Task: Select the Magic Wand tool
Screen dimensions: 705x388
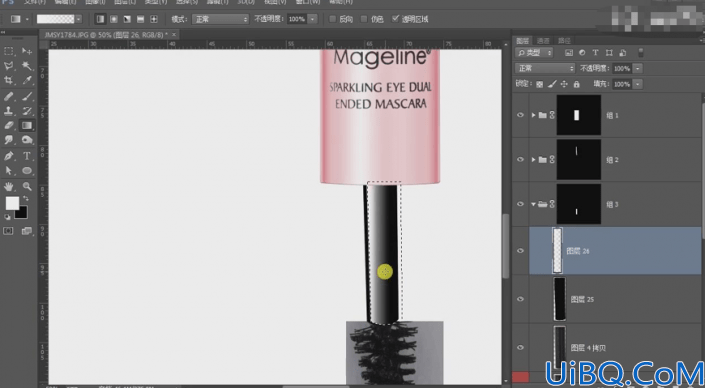Action: point(27,66)
